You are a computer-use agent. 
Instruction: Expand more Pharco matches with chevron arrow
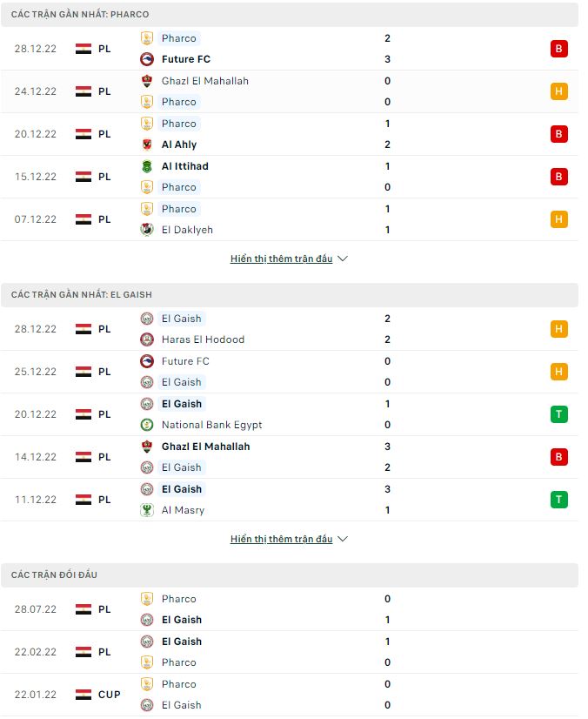pyautogui.click(x=342, y=259)
